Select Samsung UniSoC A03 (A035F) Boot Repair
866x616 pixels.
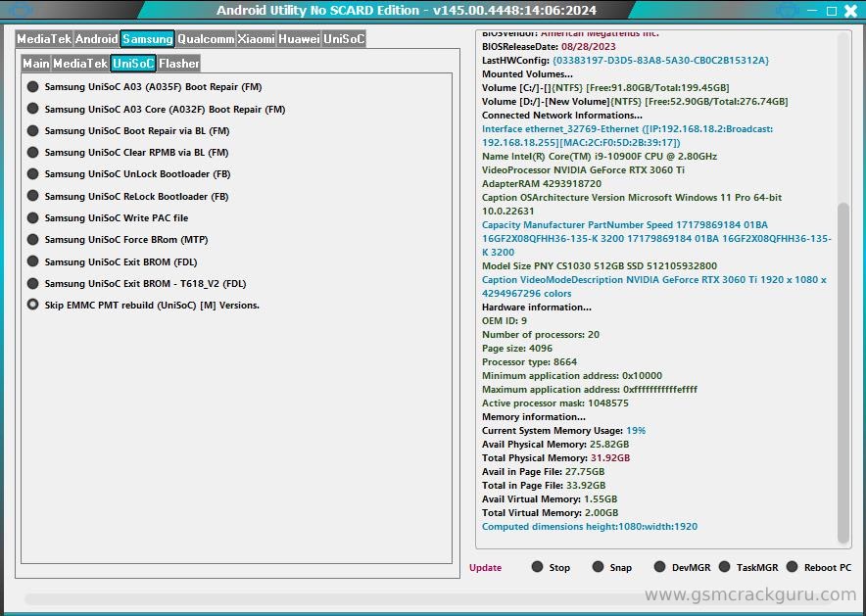point(145,86)
